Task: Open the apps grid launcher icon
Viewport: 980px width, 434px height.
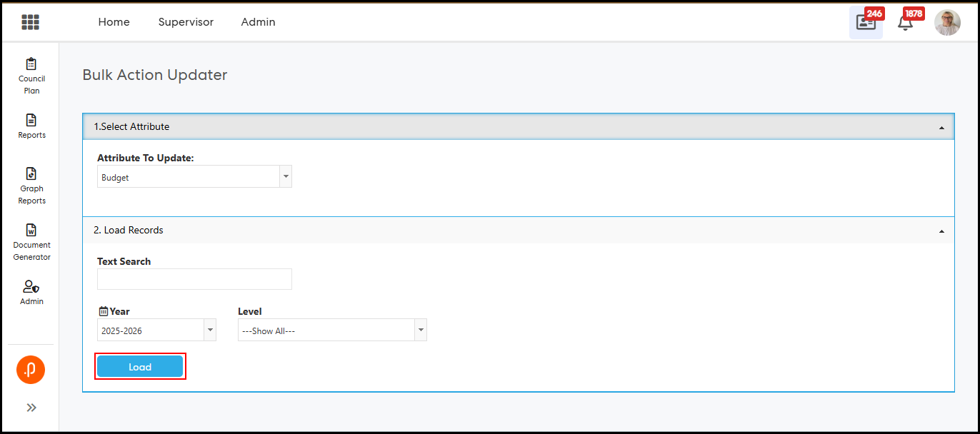Action: click(x=30, y=22)
